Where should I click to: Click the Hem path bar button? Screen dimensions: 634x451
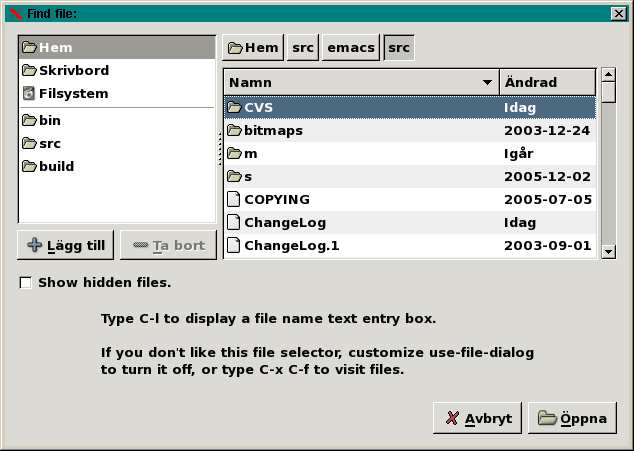tap(253, 48)
